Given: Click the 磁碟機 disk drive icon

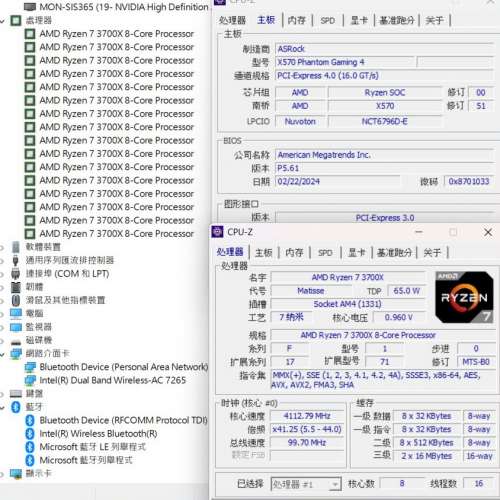Looking at the screenshot, I should (16, 341).
